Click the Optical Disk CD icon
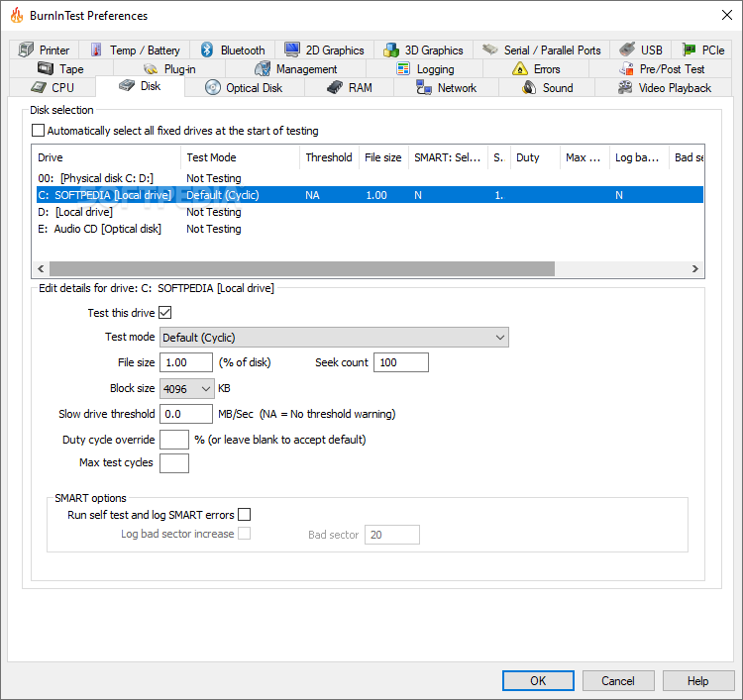 click(x=213, y=87)
